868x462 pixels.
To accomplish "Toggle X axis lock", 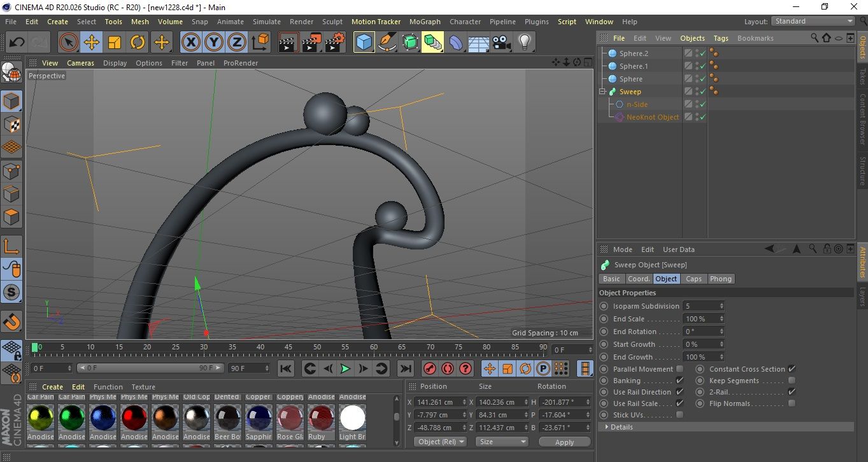I will (x=190, y=43).
